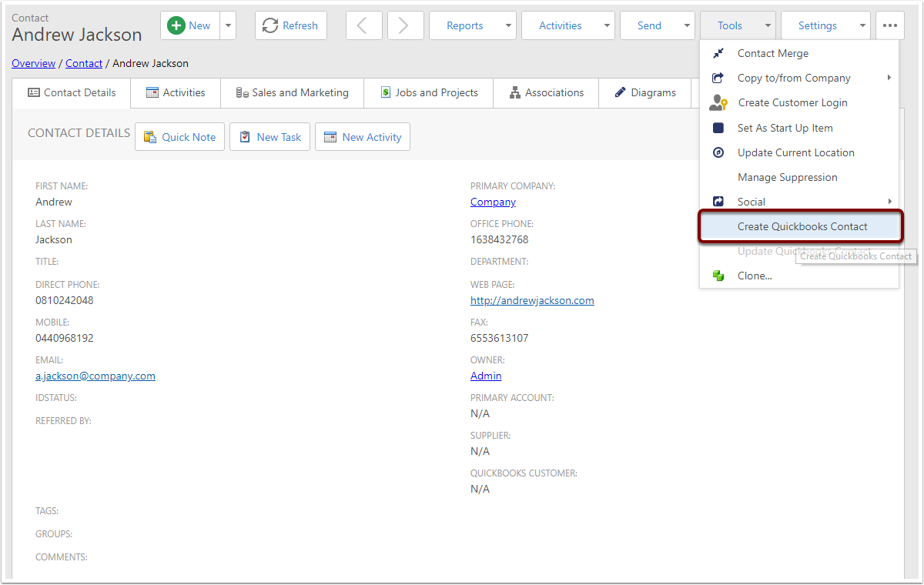Click the Quick Note button
The width and height of the screenshot is (924, 585).
point(180,137)
